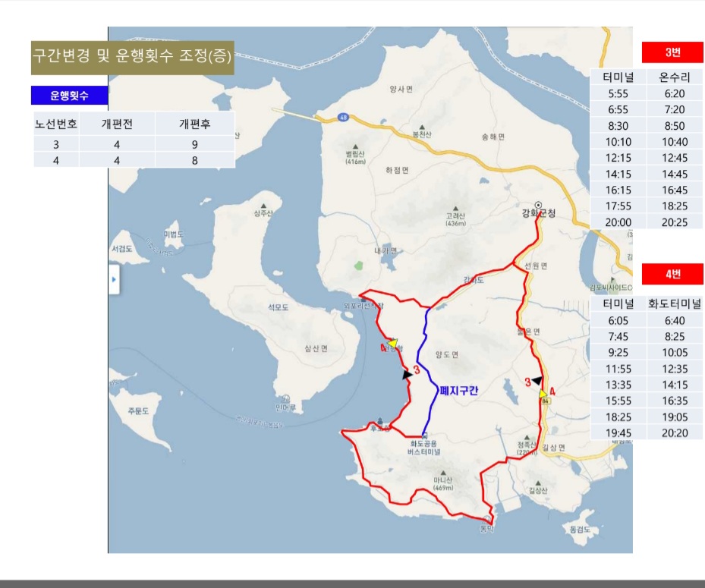Click black route 3 arrow near 불은면 road
The width and height of the screenshot is (705, 588).
pos(537,380)
